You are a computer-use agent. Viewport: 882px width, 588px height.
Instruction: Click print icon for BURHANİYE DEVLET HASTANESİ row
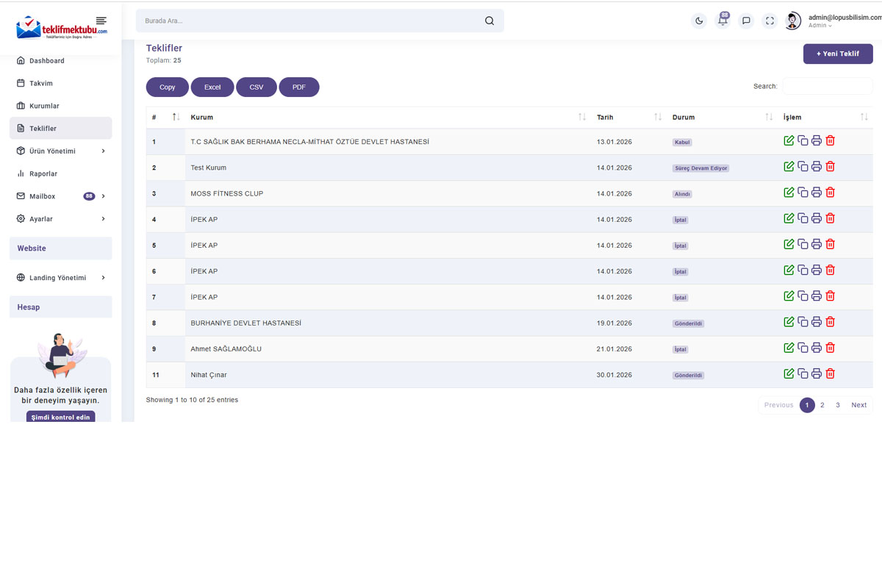click(x=816, y=322)
